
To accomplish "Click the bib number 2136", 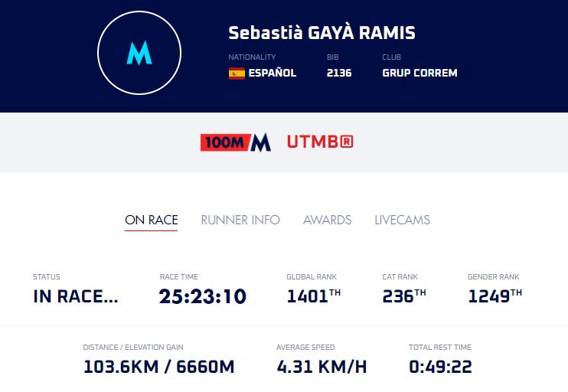I will point(339,73).
